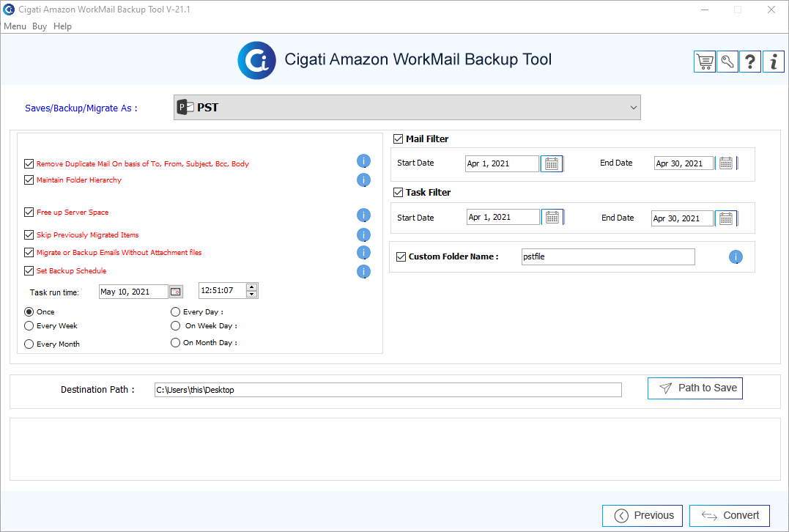Screen dimensions: 789x532
Task: Select Every Month schedule option
Action: coord(29,344)
